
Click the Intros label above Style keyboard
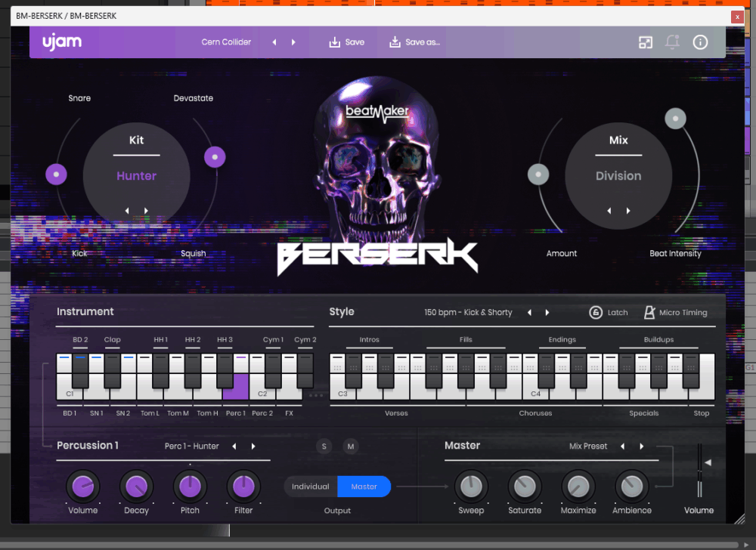point(370,339)
